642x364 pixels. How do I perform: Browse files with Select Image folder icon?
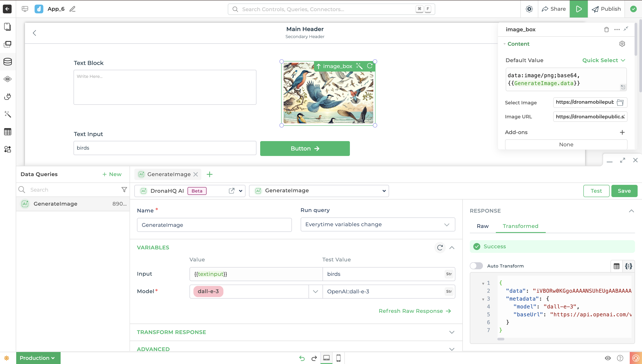(x=620, y=103)
